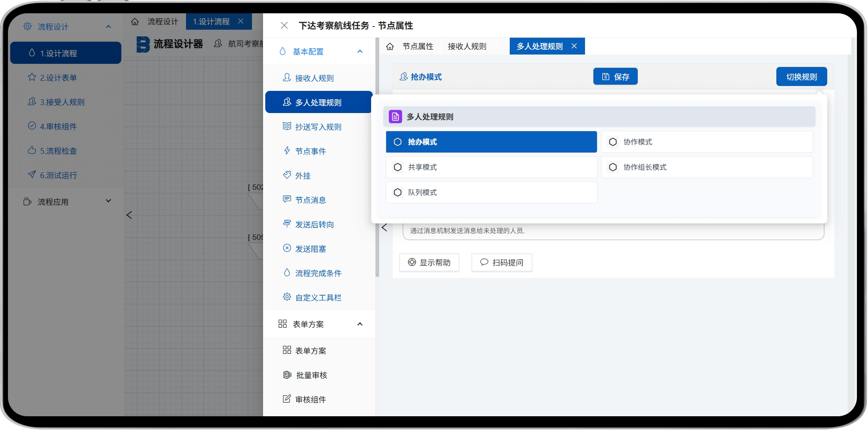Close the 多人处理规则 tab
Image resolution: width=868 pixels, height=430 pixels.
tap(574, 46)
